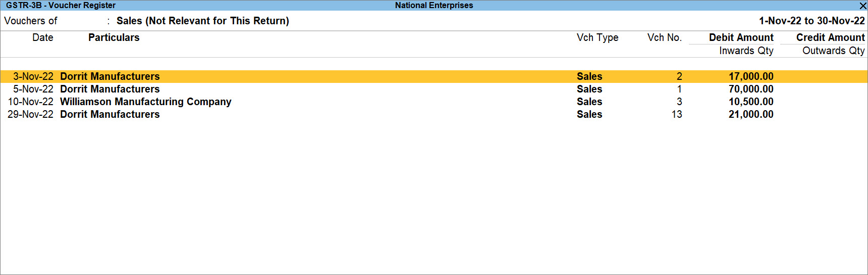868x275 pixels.
Task: Select Williamson Manufacturing Company voucher entry
Action: [434, 102]
